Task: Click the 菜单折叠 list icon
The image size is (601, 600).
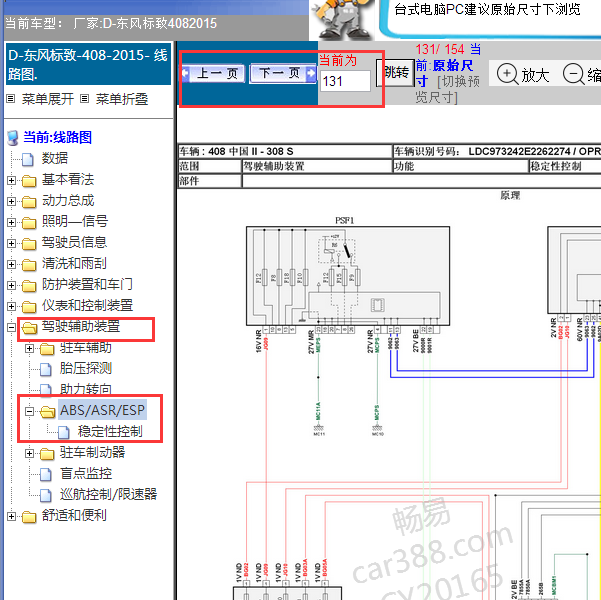Action: (x=85, y=99)
